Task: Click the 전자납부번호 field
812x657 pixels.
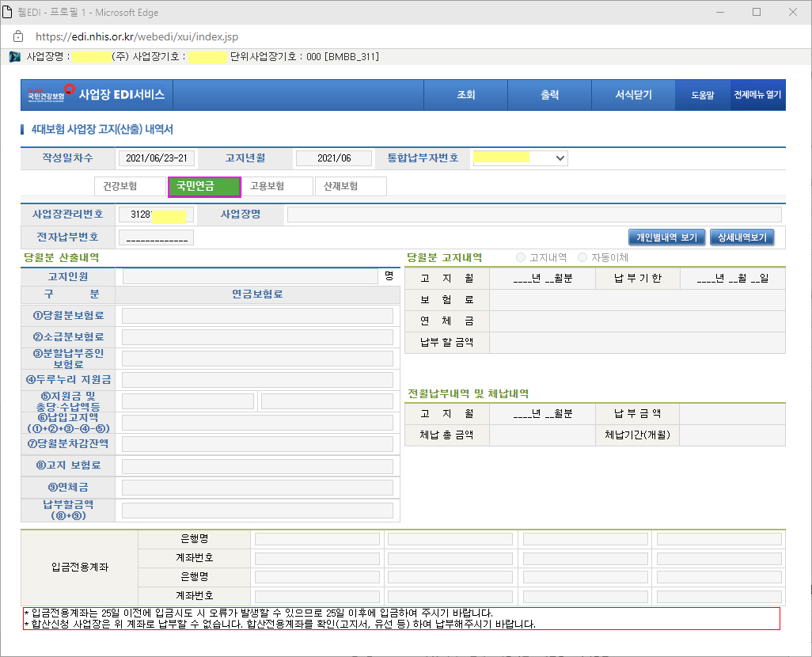Action: (157, 237)
